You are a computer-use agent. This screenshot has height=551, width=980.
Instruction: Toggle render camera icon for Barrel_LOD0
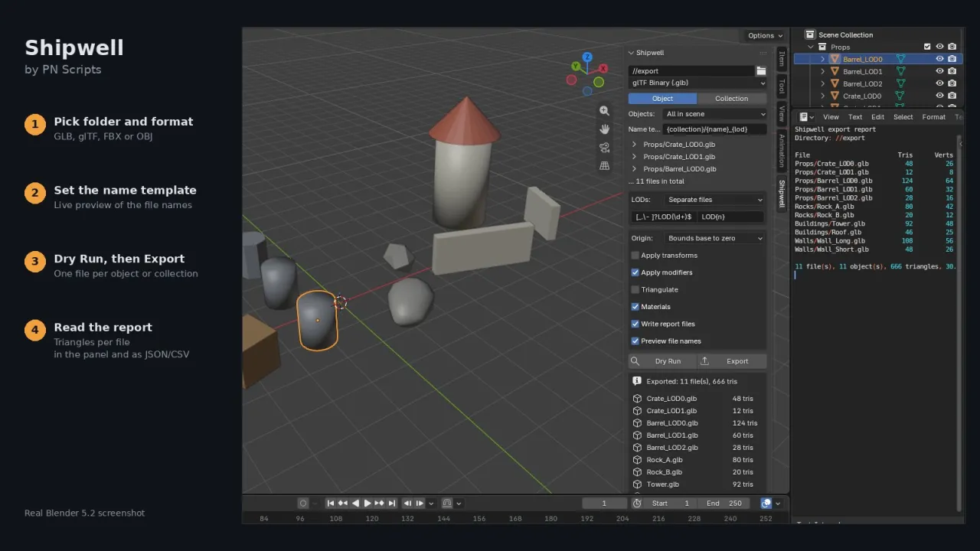[952, 59]
